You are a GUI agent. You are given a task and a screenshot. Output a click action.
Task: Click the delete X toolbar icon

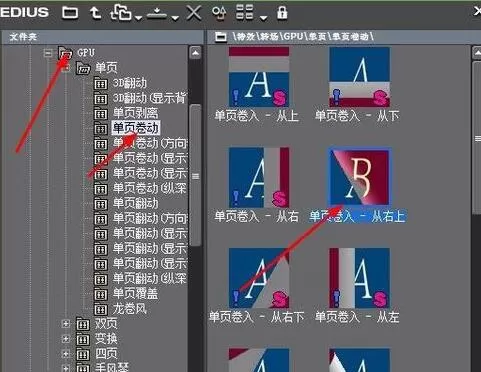[x=194, y=13]
